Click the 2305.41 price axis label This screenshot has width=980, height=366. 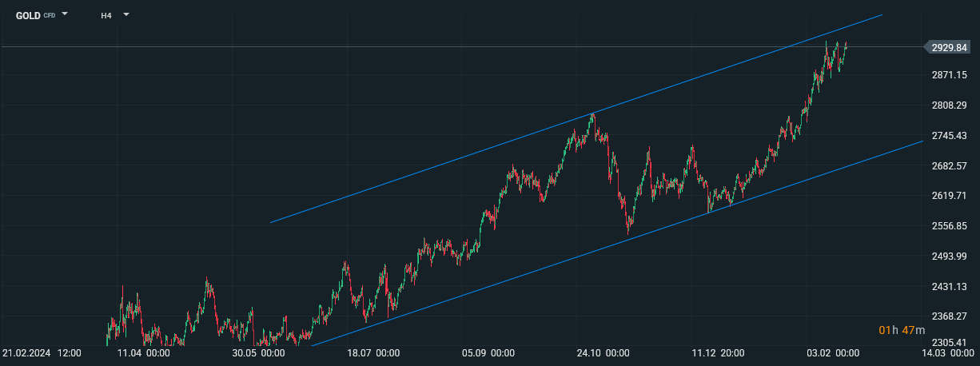point(950,342)
